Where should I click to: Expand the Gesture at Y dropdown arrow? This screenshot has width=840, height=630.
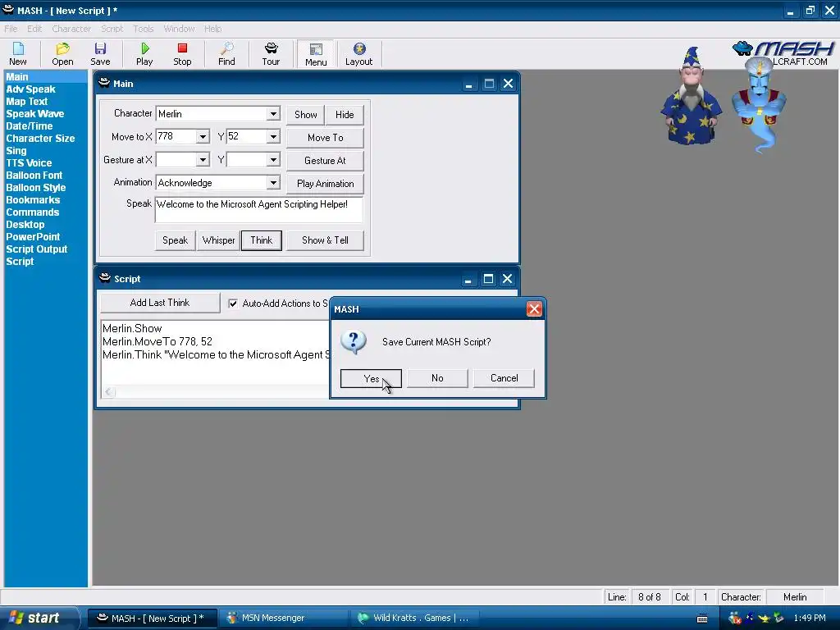[x=273, y=160]
